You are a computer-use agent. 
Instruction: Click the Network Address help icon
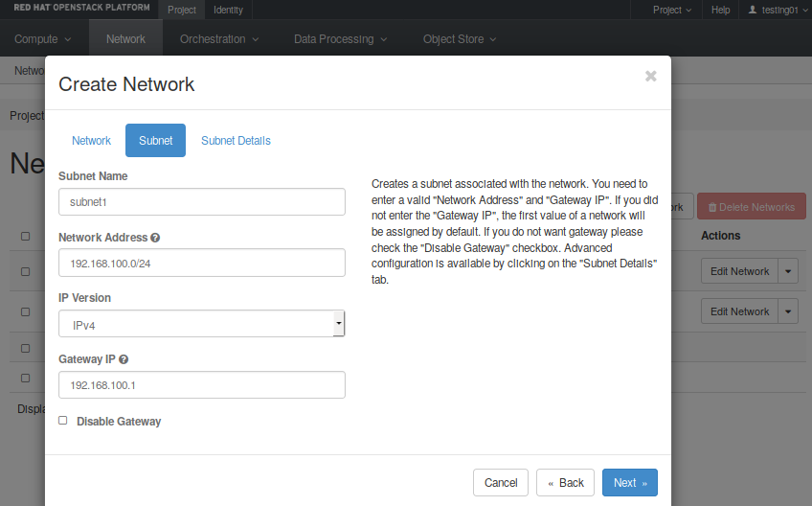(155, 238)
